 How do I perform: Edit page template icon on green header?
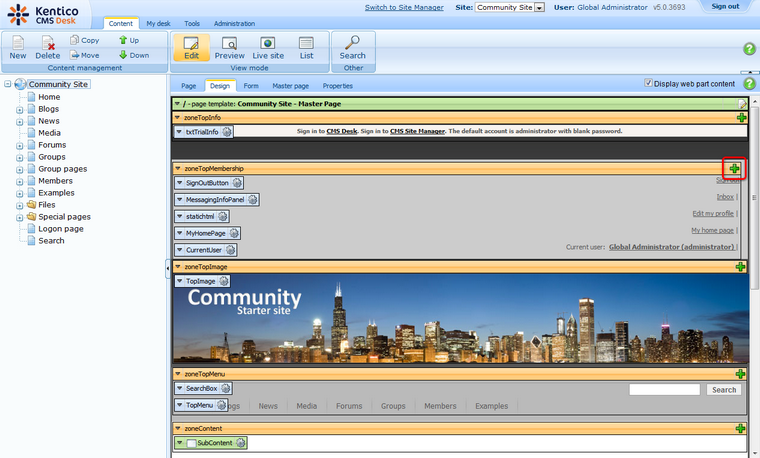pos(742,104)
